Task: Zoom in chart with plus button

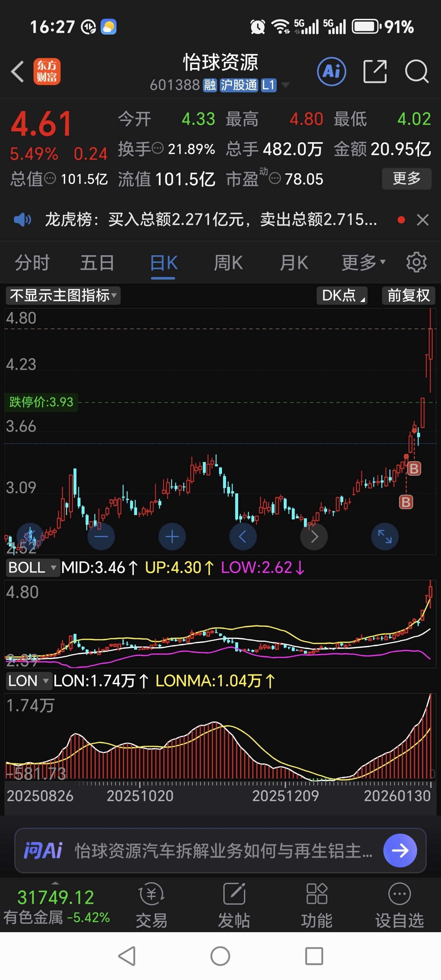Action: click(172, 537)
